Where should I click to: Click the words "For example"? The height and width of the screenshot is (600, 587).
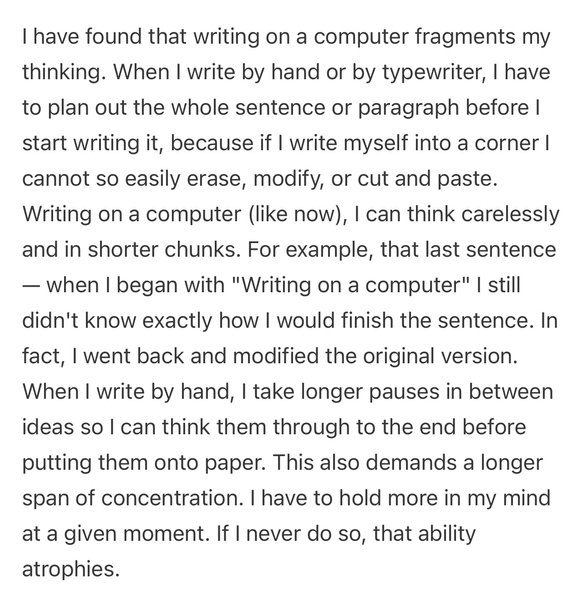coord(309,250)
